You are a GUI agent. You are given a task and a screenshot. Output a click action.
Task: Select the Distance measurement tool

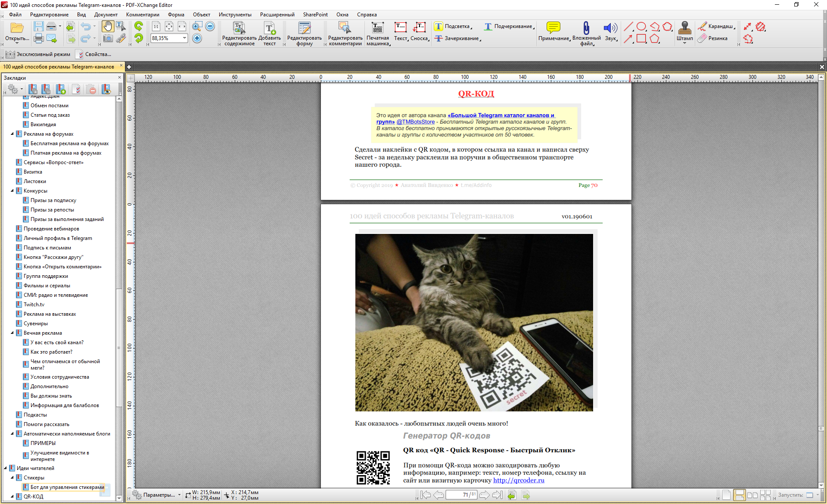pos(748,27)
